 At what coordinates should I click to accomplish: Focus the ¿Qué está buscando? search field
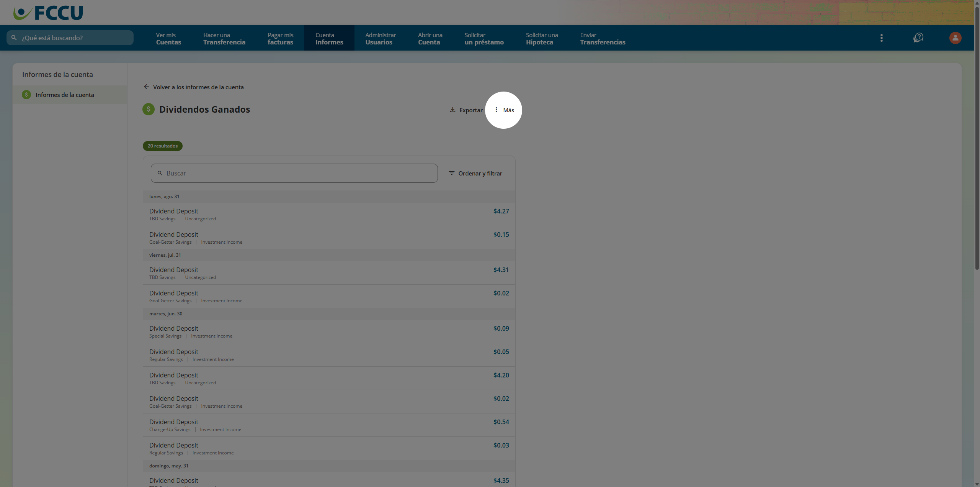coord(70,38)
